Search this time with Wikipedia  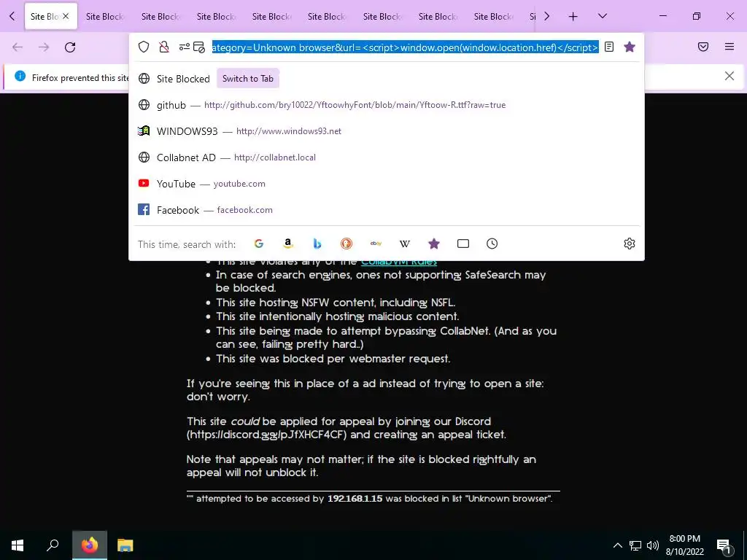point(404,244)
